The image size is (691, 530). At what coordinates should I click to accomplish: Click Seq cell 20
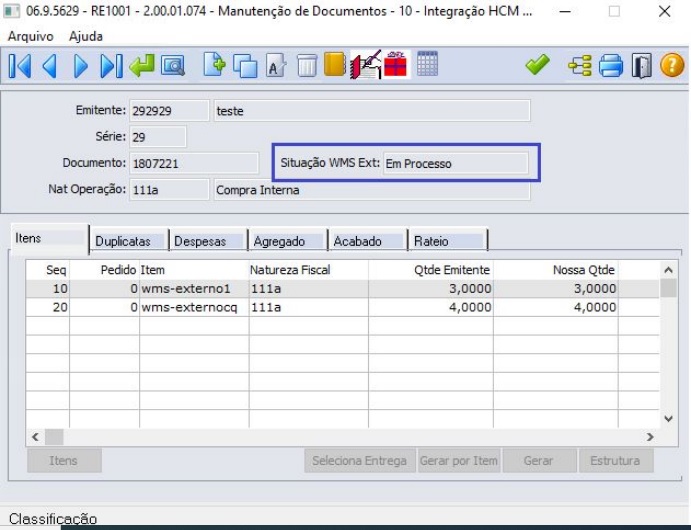pyautogui.click(x=60, y=308)
